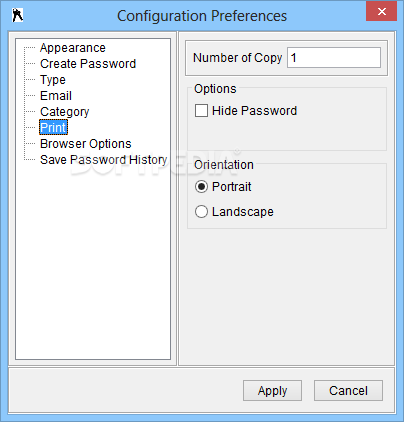The height and width of the screenshot is (422, 404).
Task: Select Create Password in the tree
Action: tap(88, 64)
